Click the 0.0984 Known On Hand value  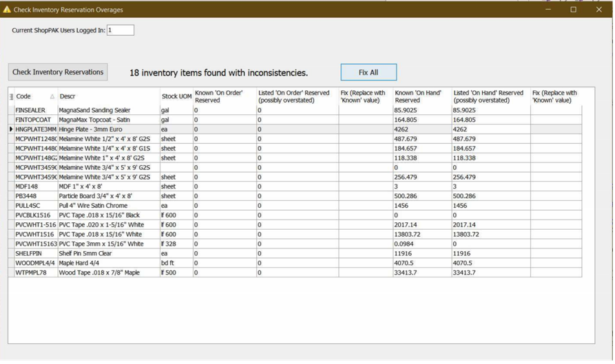pos(421,244)
